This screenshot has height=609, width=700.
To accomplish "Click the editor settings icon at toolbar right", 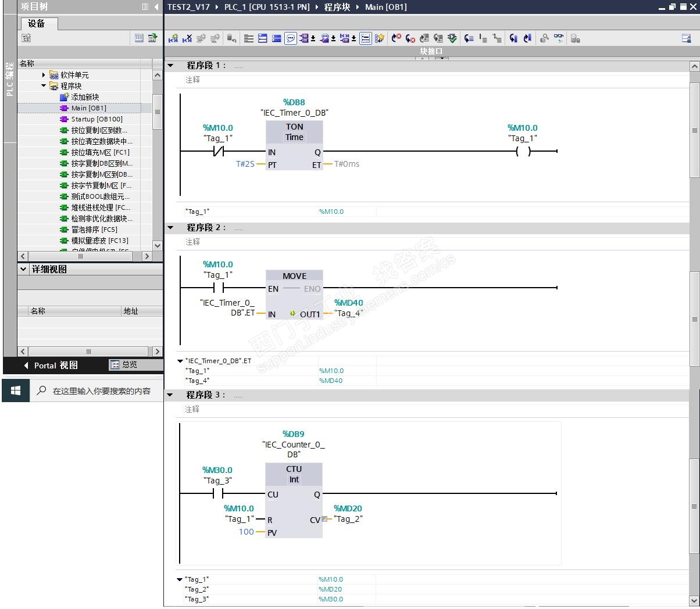I will point(687,38).
